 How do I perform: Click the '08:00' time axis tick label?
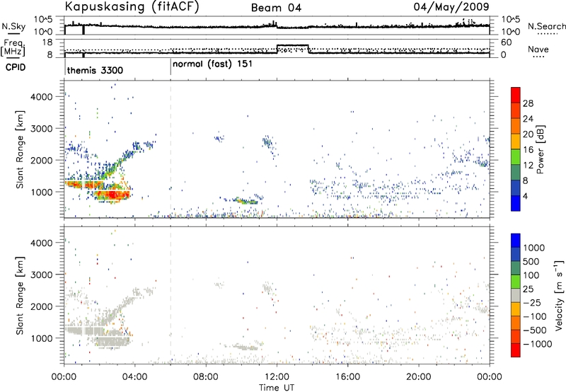tap(206, 377)
